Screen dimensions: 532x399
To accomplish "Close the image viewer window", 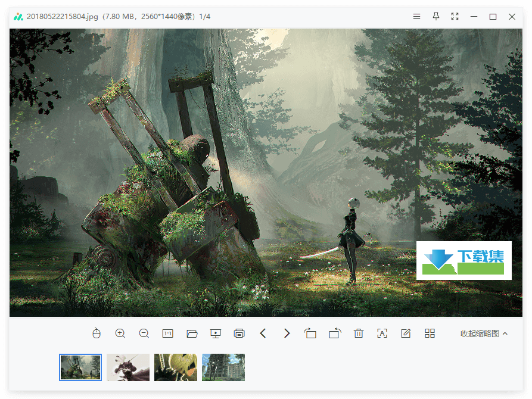I will tap(512, 16).
